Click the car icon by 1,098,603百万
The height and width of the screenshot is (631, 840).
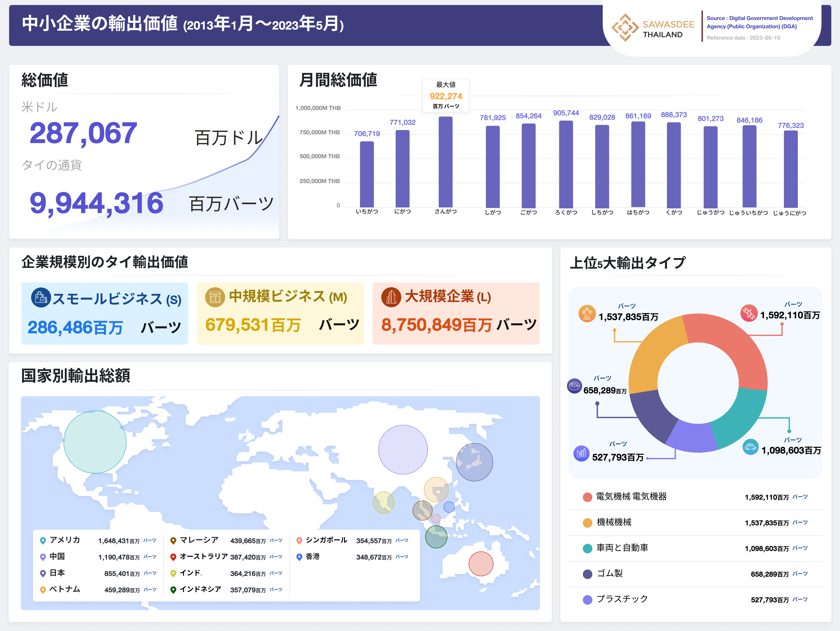click(x=750, y=447)
